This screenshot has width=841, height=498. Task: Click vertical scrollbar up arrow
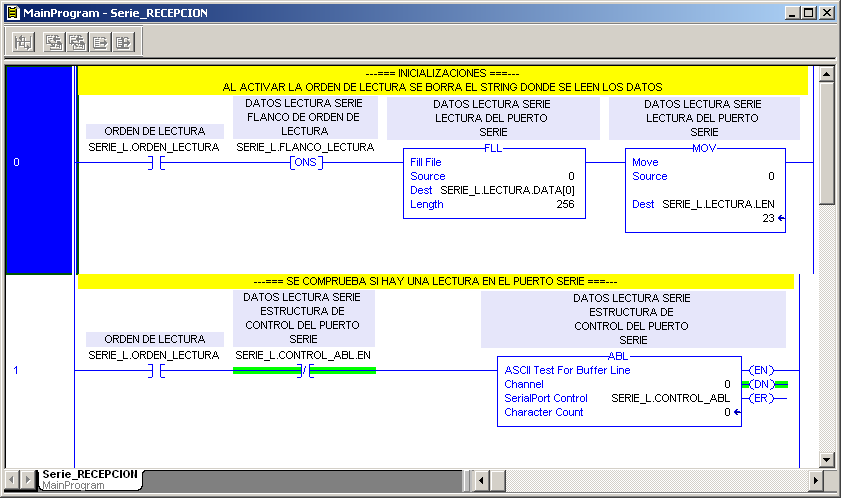tap(827, 74)
